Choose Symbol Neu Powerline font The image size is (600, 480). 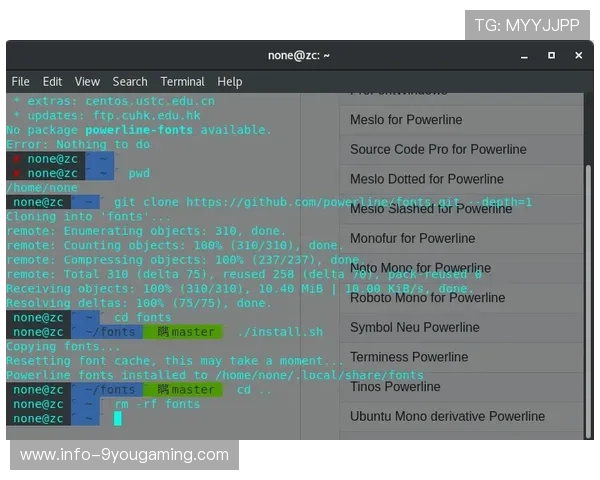pos(416,327)
